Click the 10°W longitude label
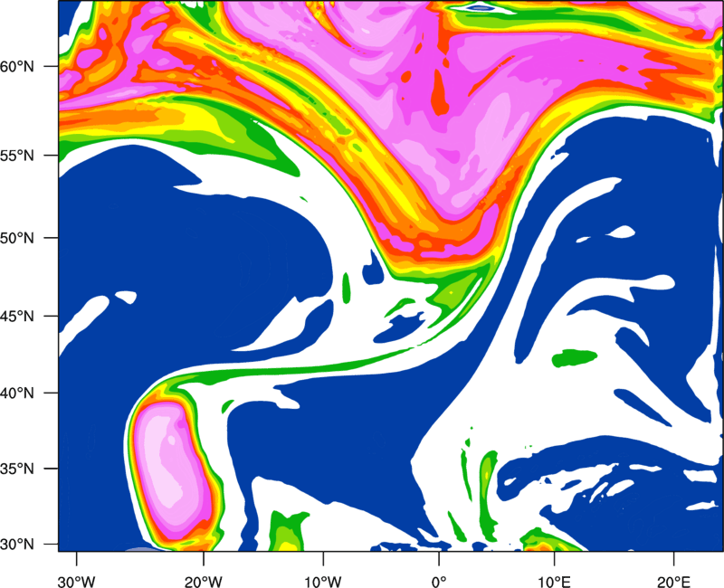 point(323,582)
